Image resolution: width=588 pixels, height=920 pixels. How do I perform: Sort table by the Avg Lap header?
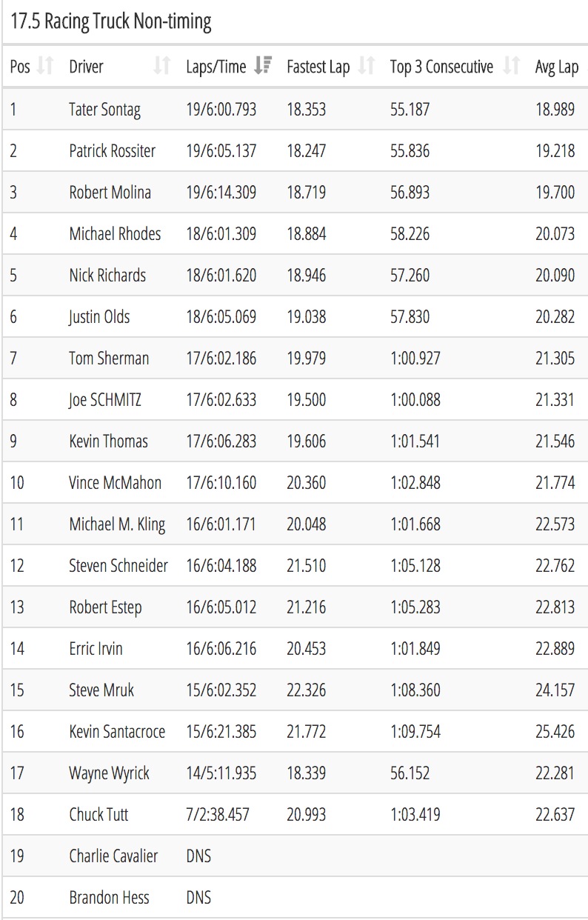pos(557,67)
